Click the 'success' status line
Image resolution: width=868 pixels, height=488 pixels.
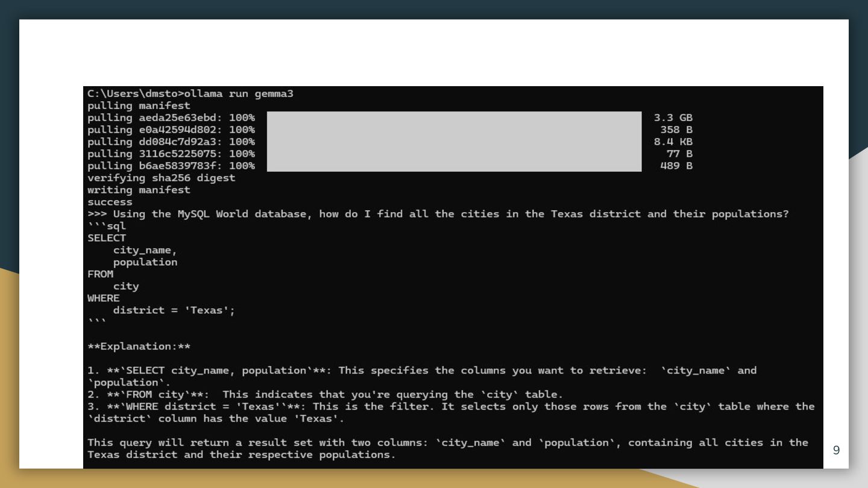[x=110, y=202]
